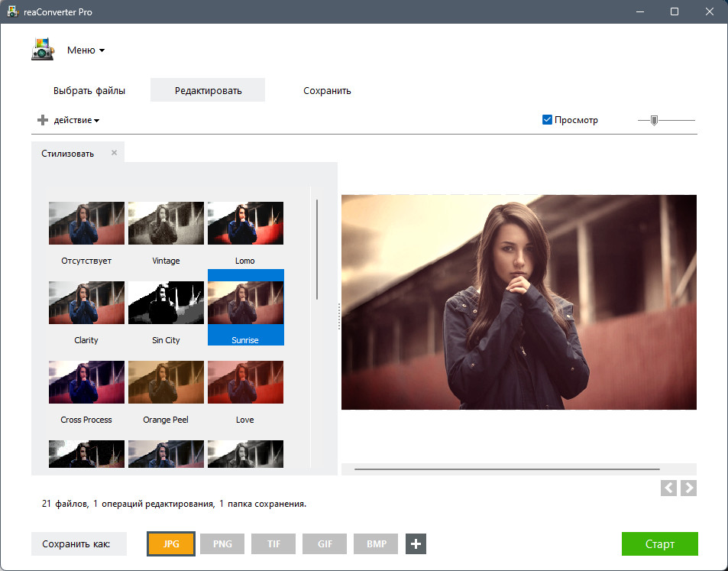Apply the Orange Peel style thumbnail
728x571 pixels.
tap(166, 382)
